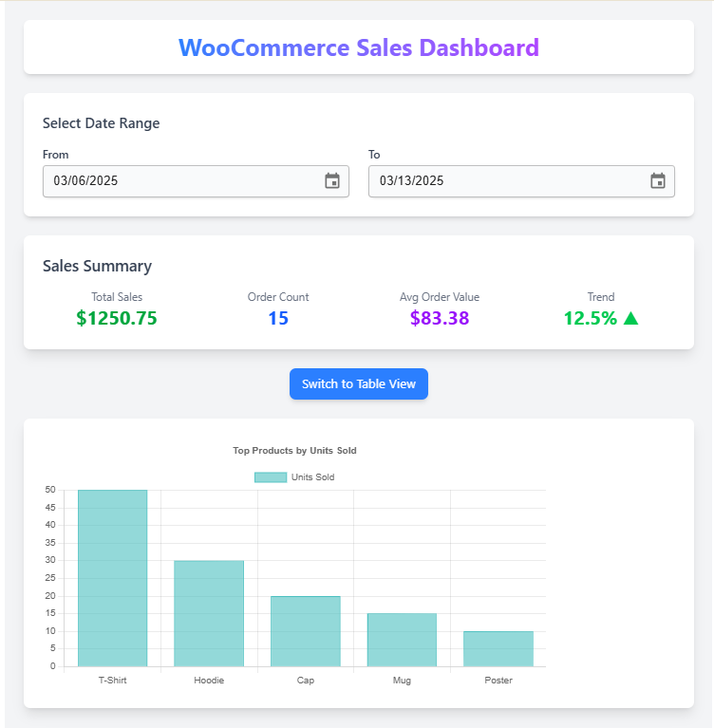Click the WooCommerce Sales Dashboard heading
Viewport: 714px width, 728px height.
coord(359,47)
